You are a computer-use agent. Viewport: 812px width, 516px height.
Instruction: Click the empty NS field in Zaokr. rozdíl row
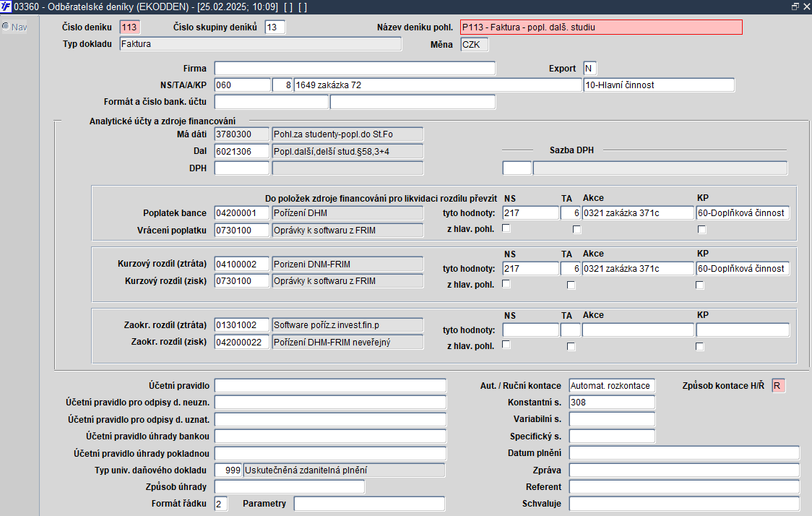(x=531, y=330)
